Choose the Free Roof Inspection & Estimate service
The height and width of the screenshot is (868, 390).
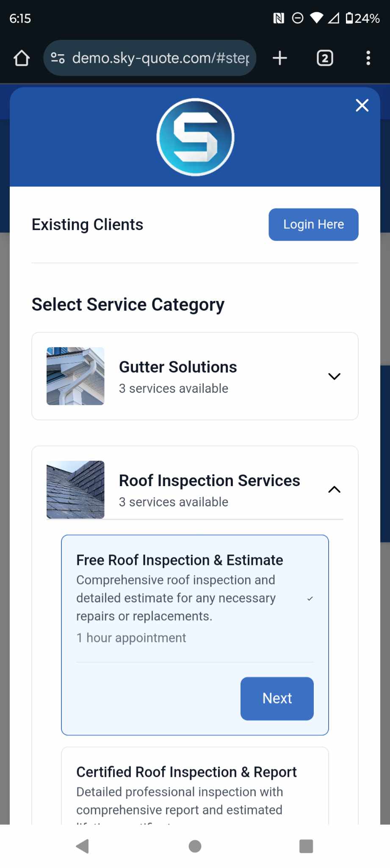click(x=180, y=560)
